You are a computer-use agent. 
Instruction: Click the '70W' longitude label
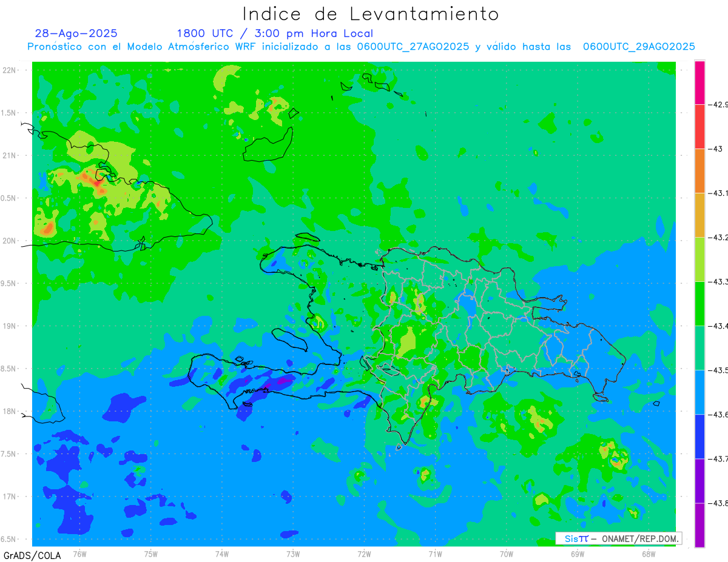click(x=507, y=553)
